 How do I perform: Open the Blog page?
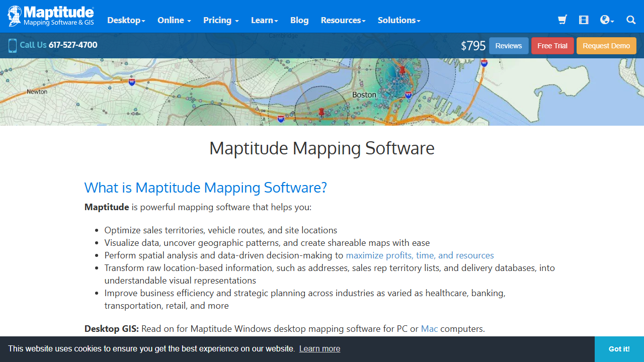tap(299, 20)
